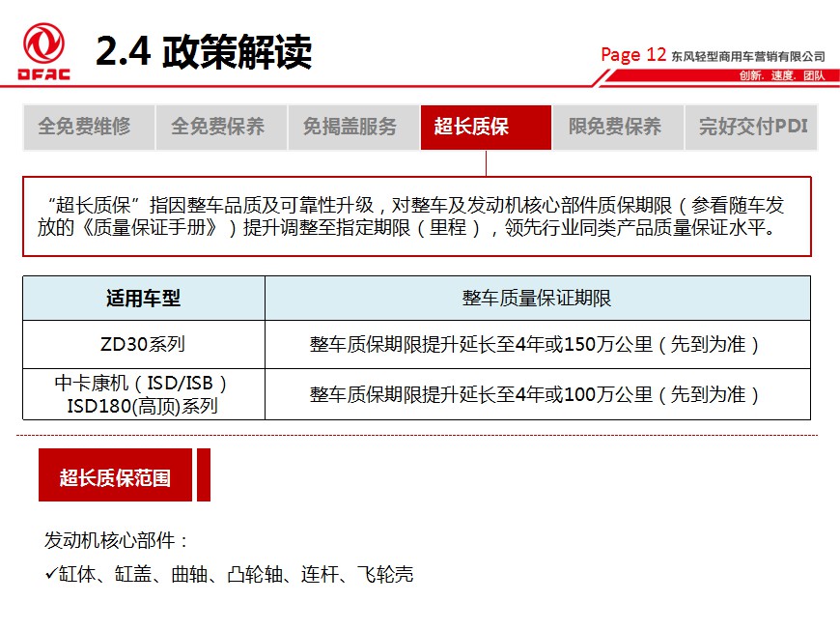Switch to the 全免费维修 tab

pyautogui.click(x=86, y=127)
